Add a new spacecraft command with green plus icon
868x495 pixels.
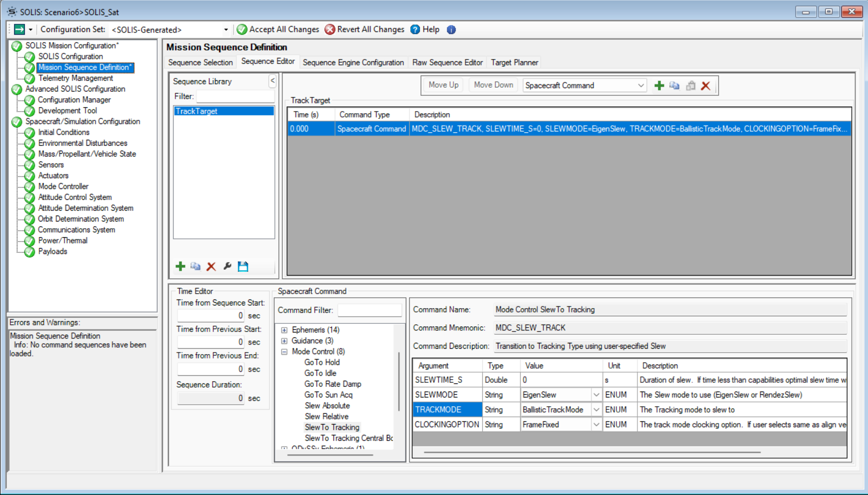[x=659, y=85]
